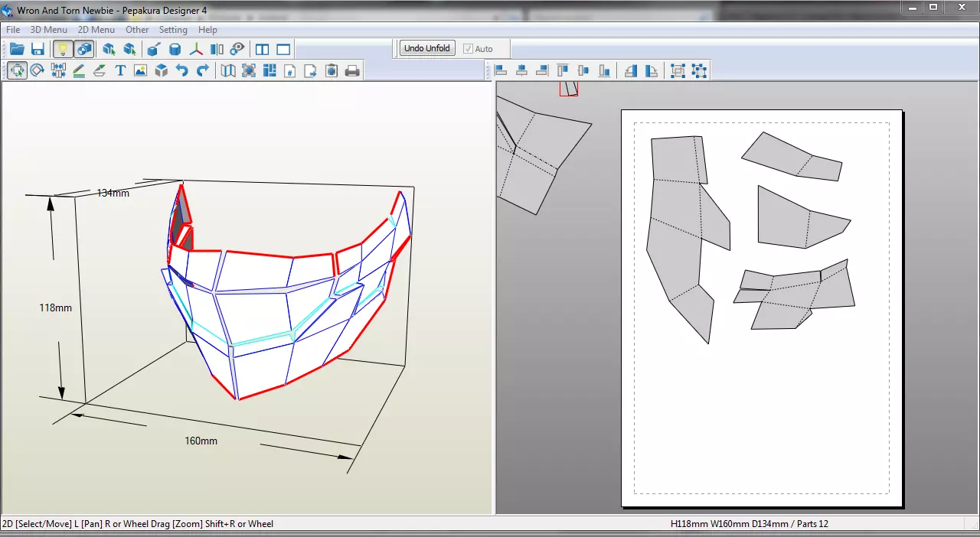The image size is (980, 537).
Task: Rotate selected part counterclockwise
Action: point(631,71)
